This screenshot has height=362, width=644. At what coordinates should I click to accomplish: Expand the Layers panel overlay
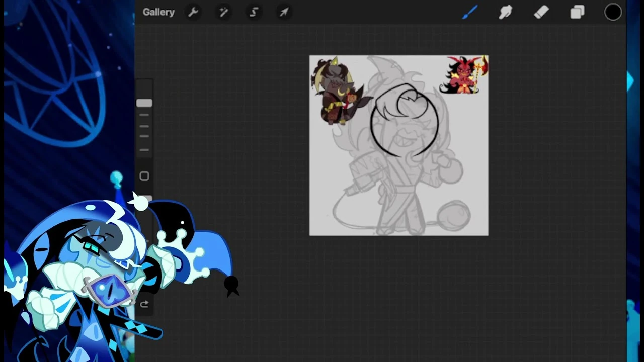tap(577, 12)
